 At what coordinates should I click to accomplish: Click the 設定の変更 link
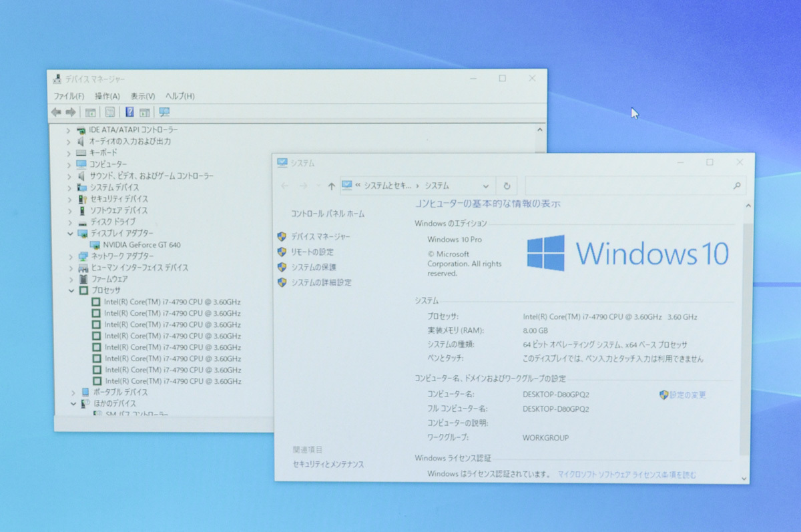tap(688, 394)
